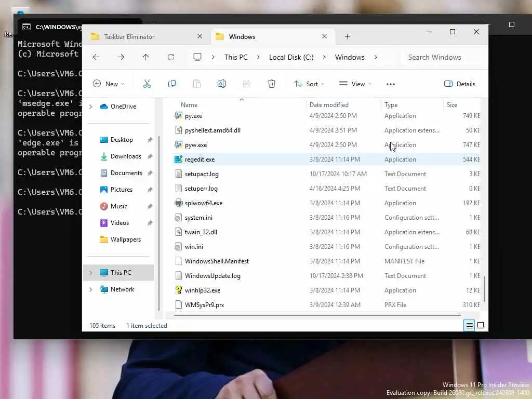Click the Share icon in toolbar

click(x=247, y=84)
